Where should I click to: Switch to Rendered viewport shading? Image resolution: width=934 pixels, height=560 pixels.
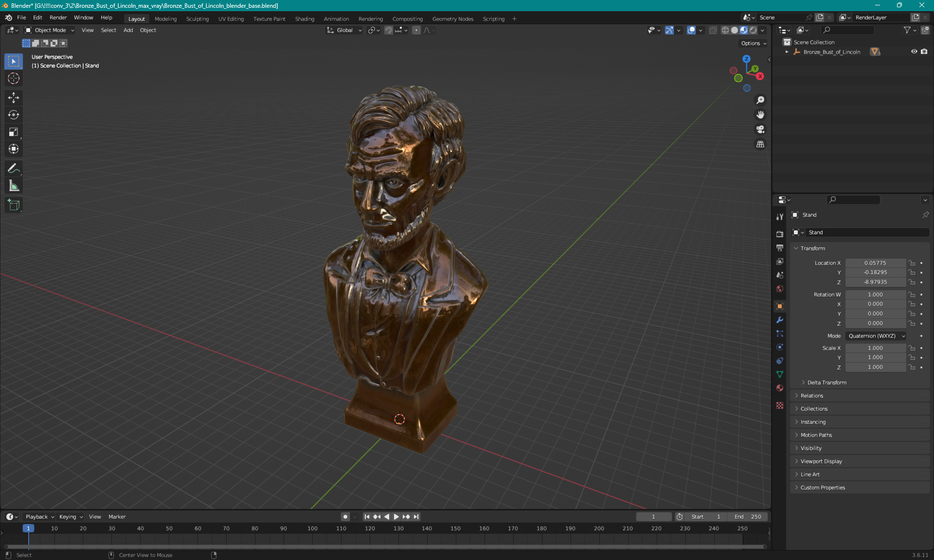tap(753, 30)
